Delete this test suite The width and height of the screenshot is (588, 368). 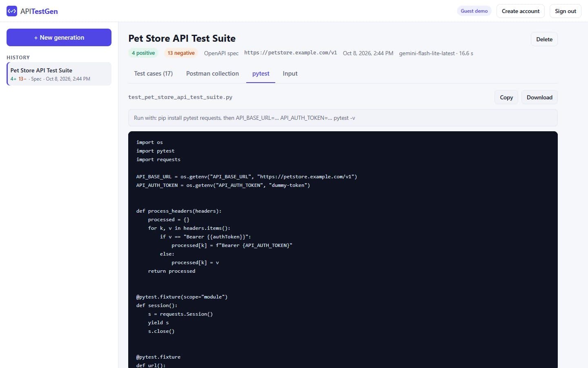click(x=544, y=39)
